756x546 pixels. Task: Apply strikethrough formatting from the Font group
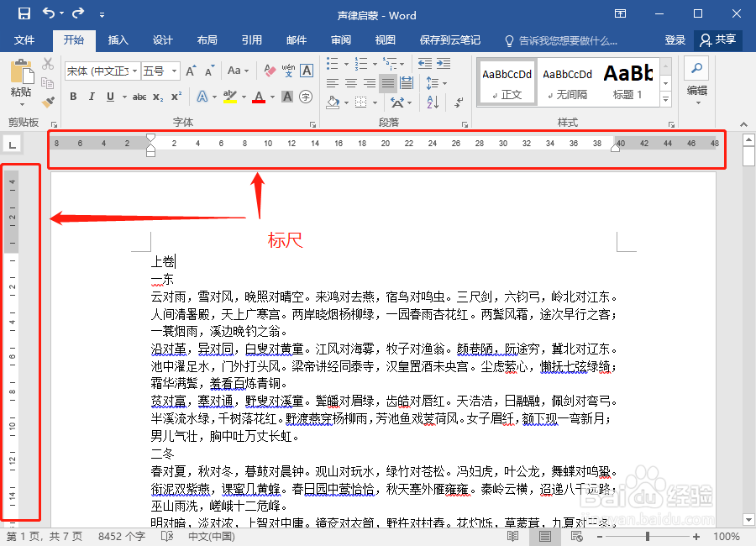[141, 97]
